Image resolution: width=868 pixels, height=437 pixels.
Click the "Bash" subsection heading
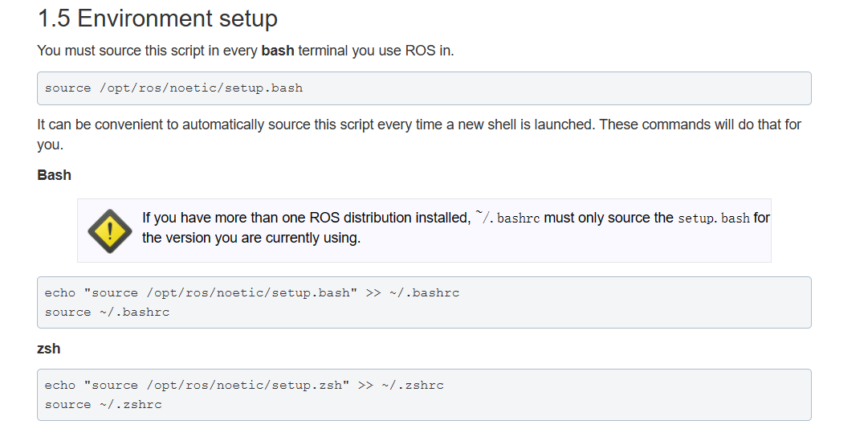[54, 175]
